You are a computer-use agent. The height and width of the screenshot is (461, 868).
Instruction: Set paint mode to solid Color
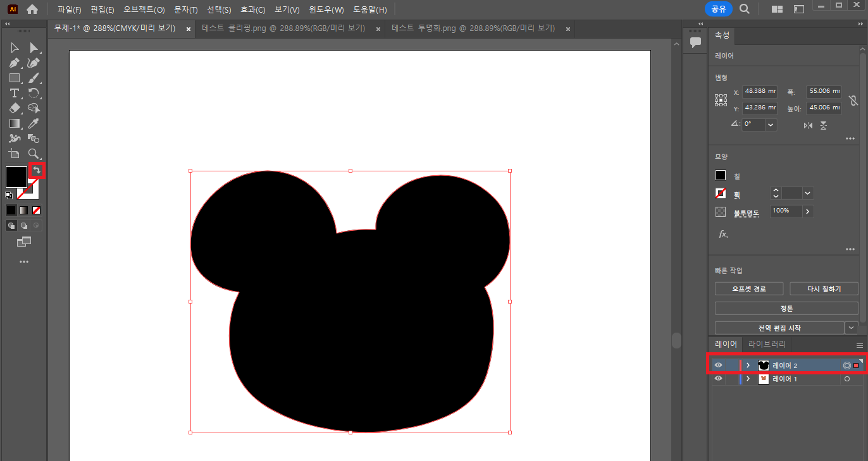click(x=11, y=210)
